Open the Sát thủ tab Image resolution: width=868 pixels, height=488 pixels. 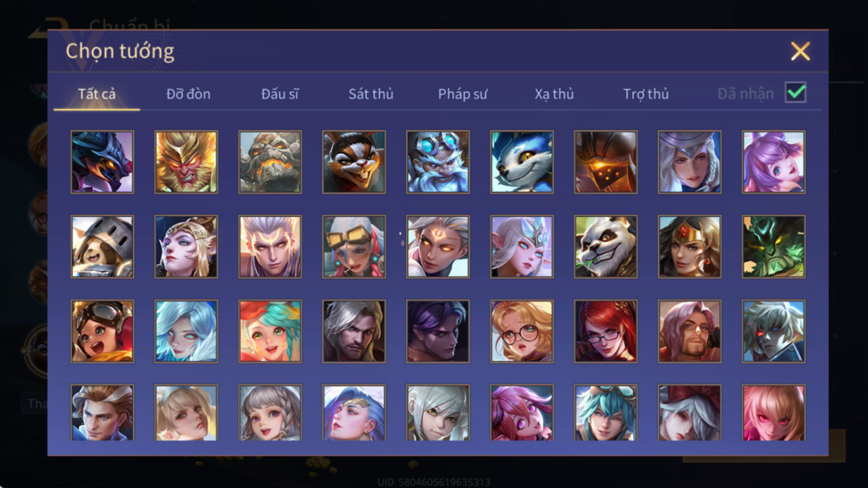[371, 94]
